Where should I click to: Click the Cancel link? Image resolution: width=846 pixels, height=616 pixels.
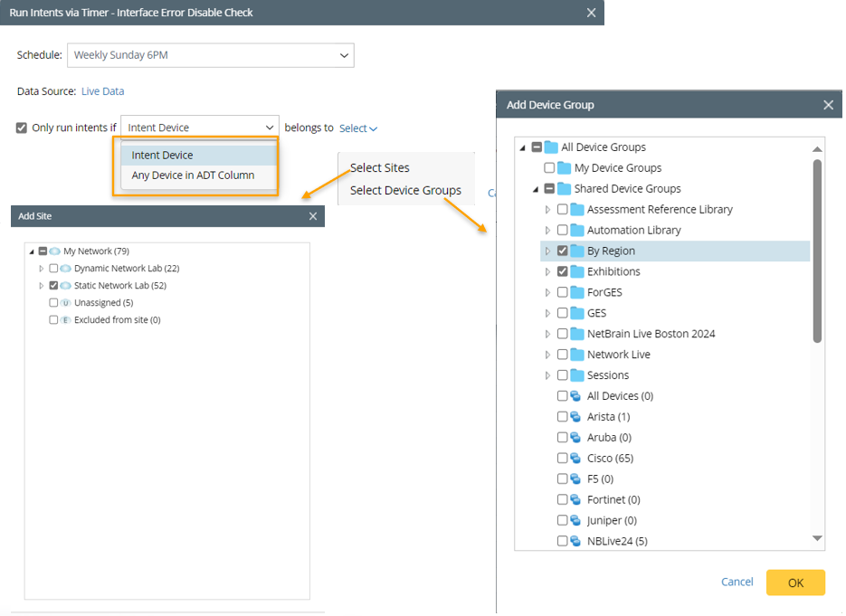[x=737, y=582]
